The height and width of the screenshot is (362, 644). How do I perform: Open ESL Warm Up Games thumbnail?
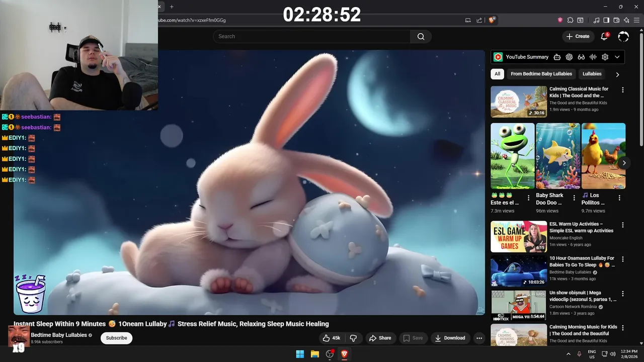(519, 236)
